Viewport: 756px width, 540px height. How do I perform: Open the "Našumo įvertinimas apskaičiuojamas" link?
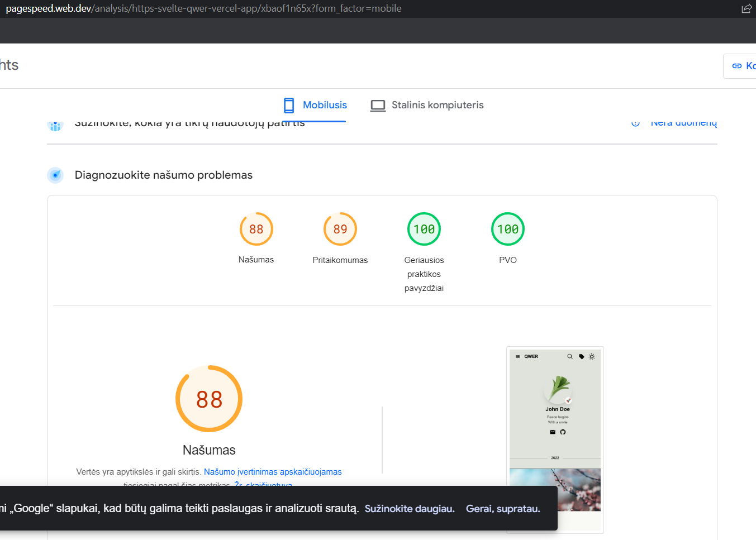[x=273, y=471]
